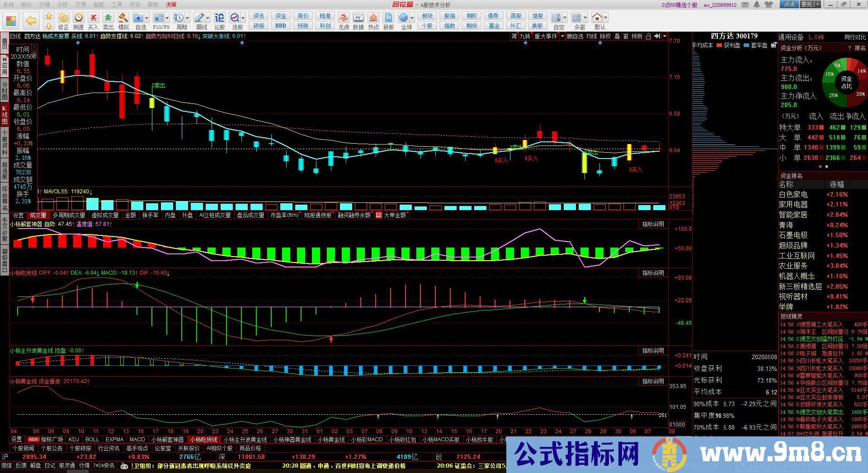Switch to the KDJ indicator tab

tap(74, 440)
